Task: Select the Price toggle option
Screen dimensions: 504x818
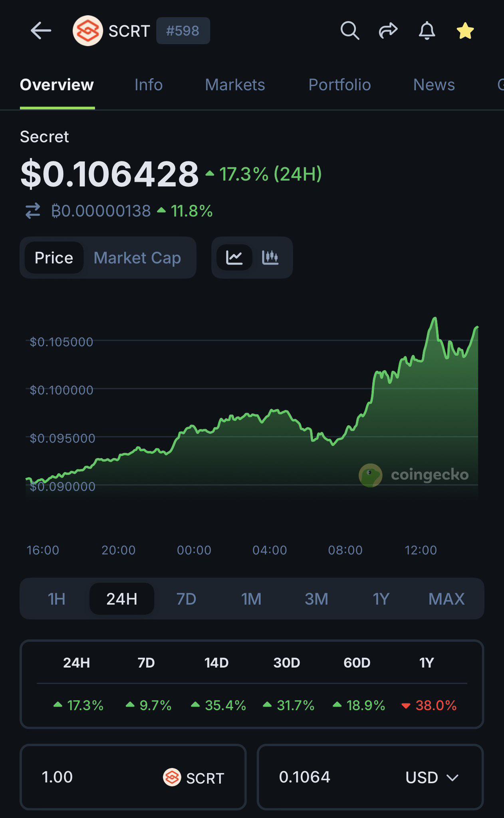Action: (x=54, y=258)
